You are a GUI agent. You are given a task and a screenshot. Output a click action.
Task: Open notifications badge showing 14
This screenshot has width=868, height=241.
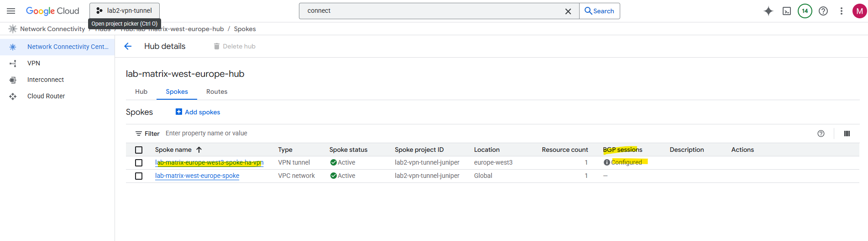pos(805,11)
